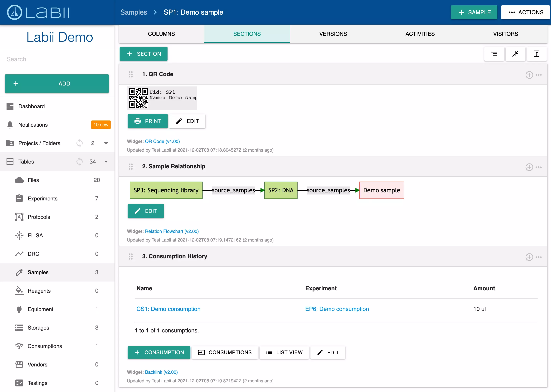Switch to the VERSIONS tab
The image size is (551, 392).
point(333,34)
